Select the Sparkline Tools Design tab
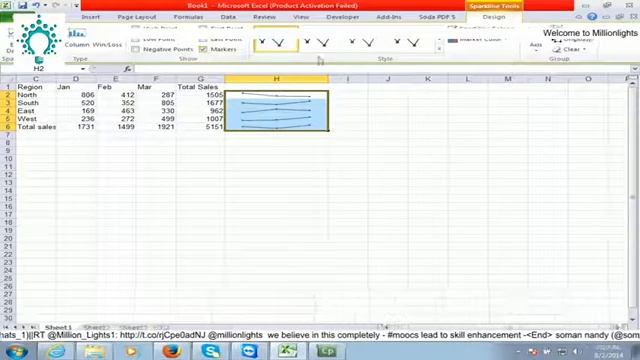Viewport: 640px width, 360px height. pyautogui.click(x=494, y=17)
